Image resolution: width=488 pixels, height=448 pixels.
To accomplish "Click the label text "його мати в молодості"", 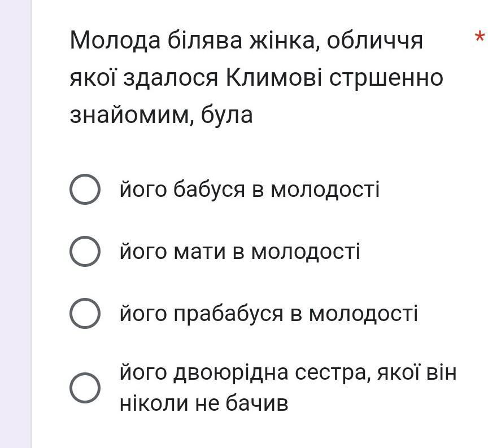I will point(240,252).
